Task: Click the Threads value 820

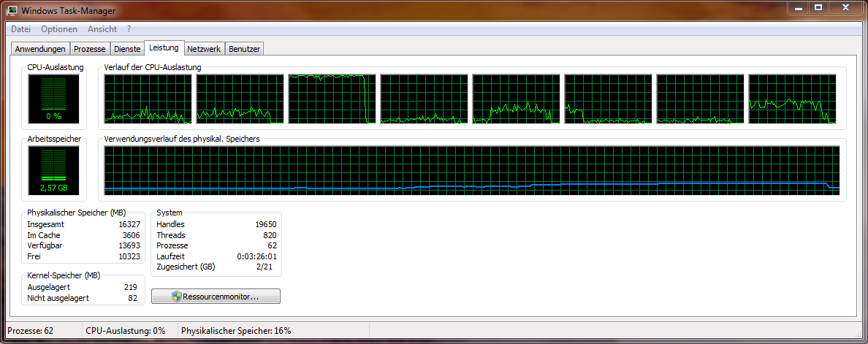Action: 270,235
